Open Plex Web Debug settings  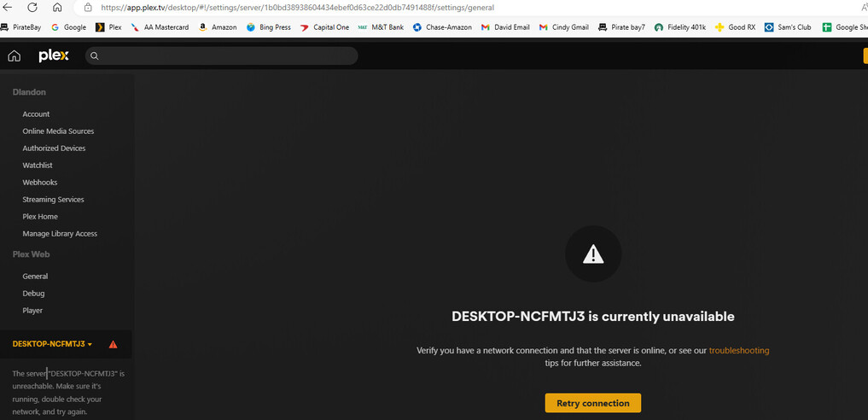click(33, 294)
